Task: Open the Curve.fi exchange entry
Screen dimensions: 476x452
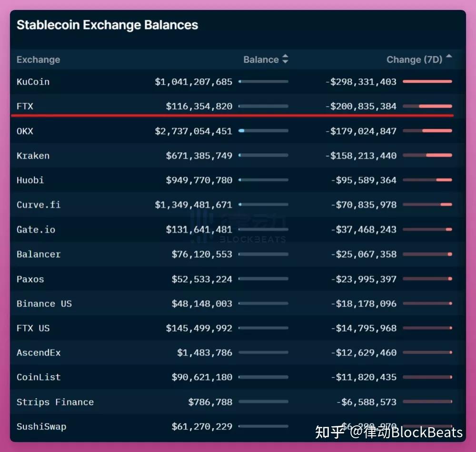Action: pyautogui.click(x=39, y=205)
